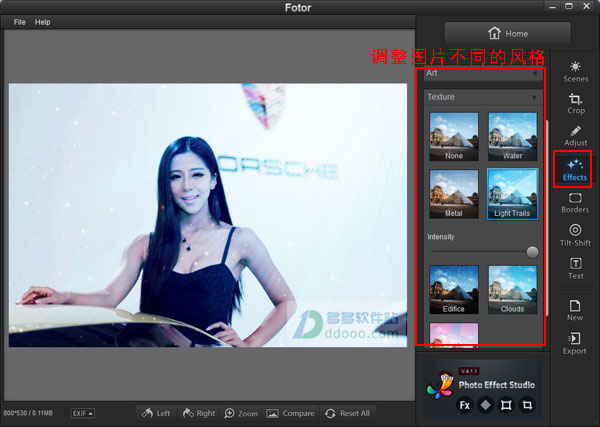Open the Borders tool

coord(575,203)
